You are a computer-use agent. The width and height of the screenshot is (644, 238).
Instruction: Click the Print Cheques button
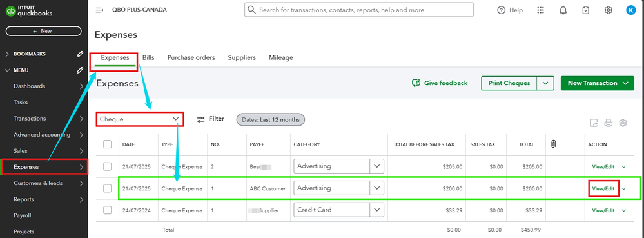[x=509, y=83]
